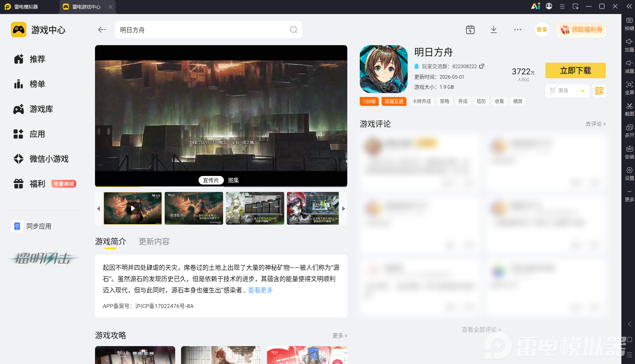Switch to the 更新内容 tab
This screenshot has height=364, width=635.
point(154,242)
